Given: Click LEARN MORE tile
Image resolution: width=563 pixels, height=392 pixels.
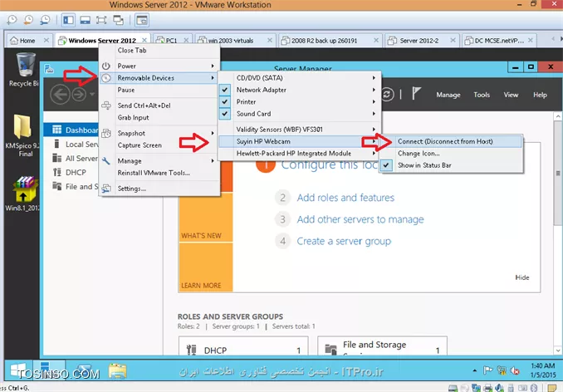Looking at the screenshot, I should (x=206, y=267).
